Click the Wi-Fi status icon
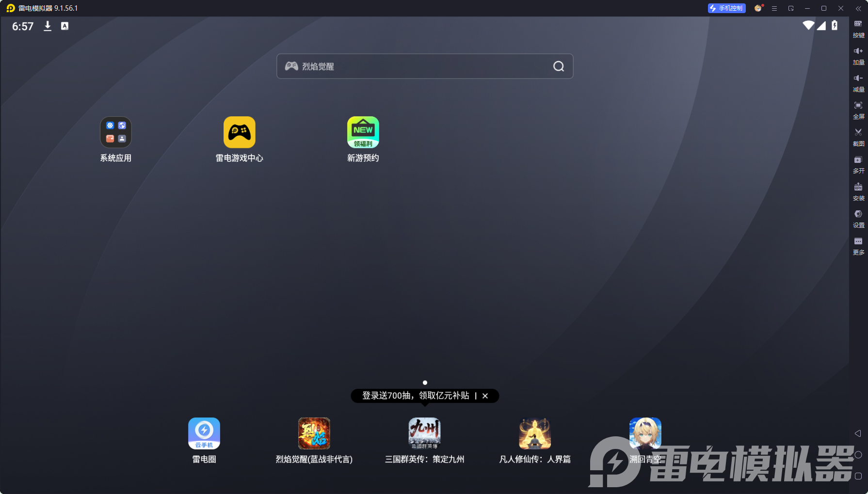Viewport: 868px width, 494px height. [x=808, y=25]
